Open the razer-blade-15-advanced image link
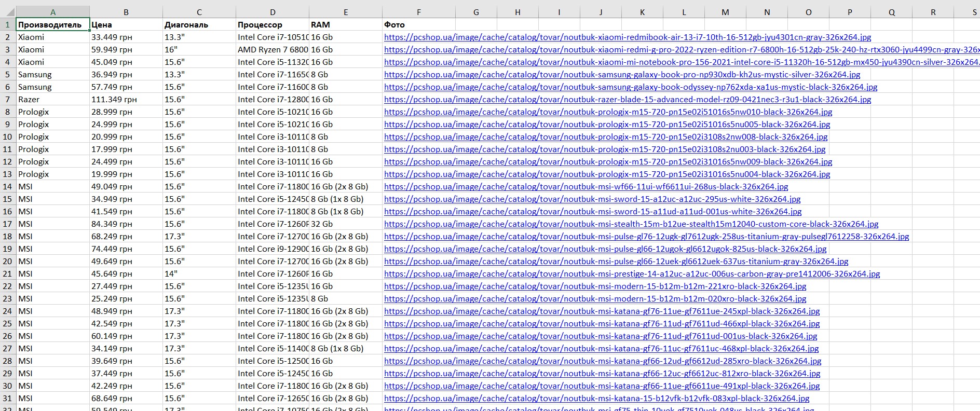980x411 pixels. [628, 100]
